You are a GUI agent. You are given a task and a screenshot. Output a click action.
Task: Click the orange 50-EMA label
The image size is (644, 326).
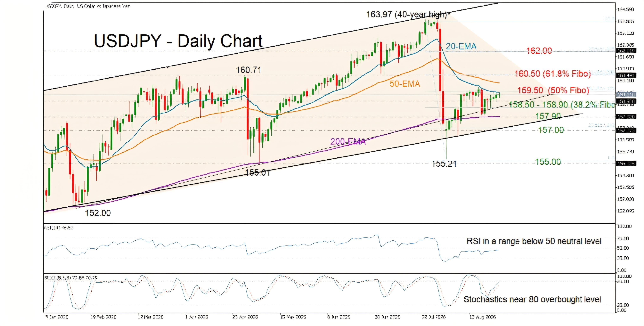pos(405,84)
